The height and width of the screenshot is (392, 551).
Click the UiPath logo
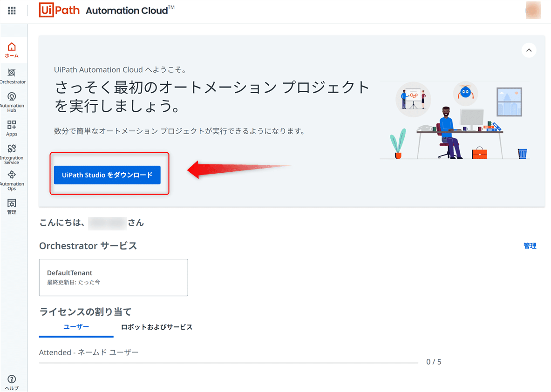[59, 10]
